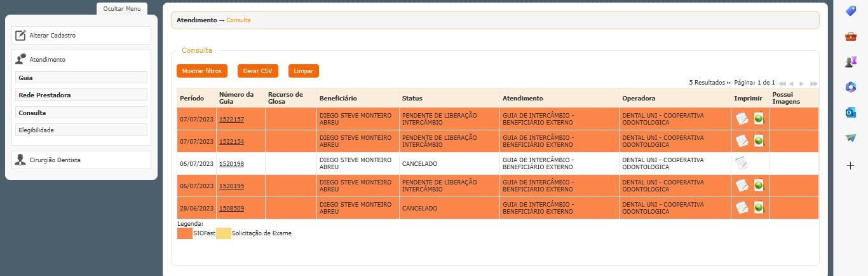Screen dimensions: 868x276
Task: Open Microsoft 365 sidebar icon
Action: (x=851, y=87)
